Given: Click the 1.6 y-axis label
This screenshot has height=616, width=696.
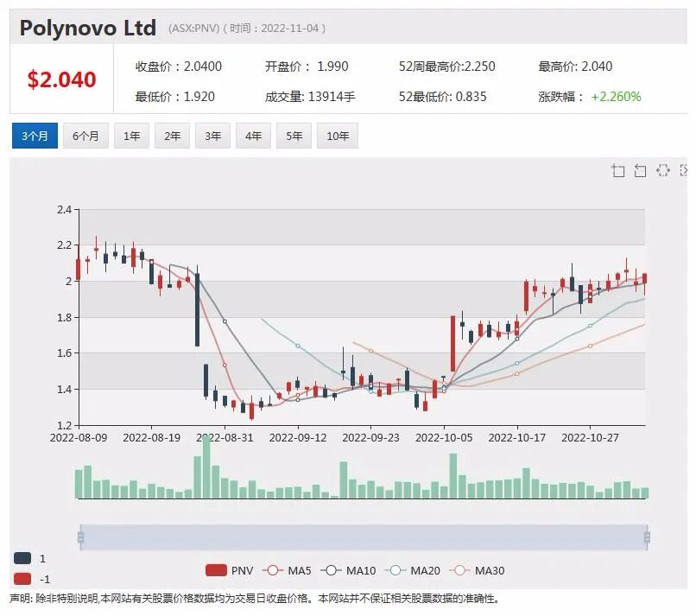Looking at the screenshot, I should pyautogui.click(x=65, y=353).
